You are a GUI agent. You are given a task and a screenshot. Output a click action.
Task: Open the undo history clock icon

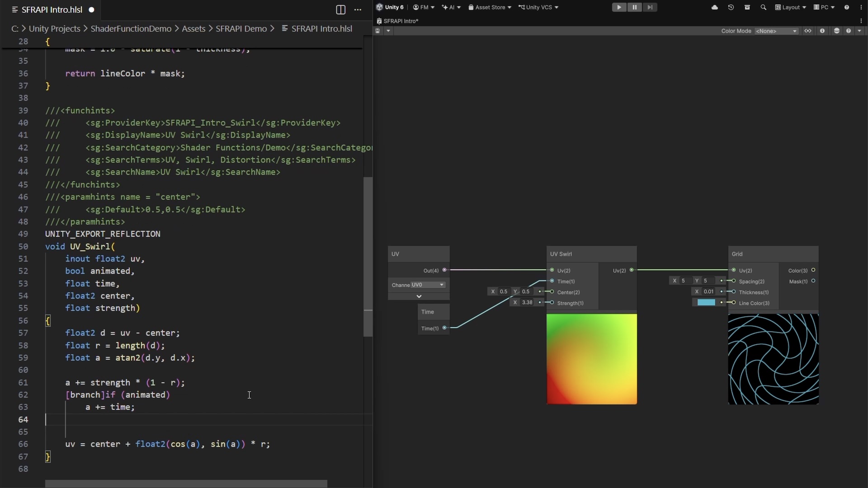click(731, 7)
